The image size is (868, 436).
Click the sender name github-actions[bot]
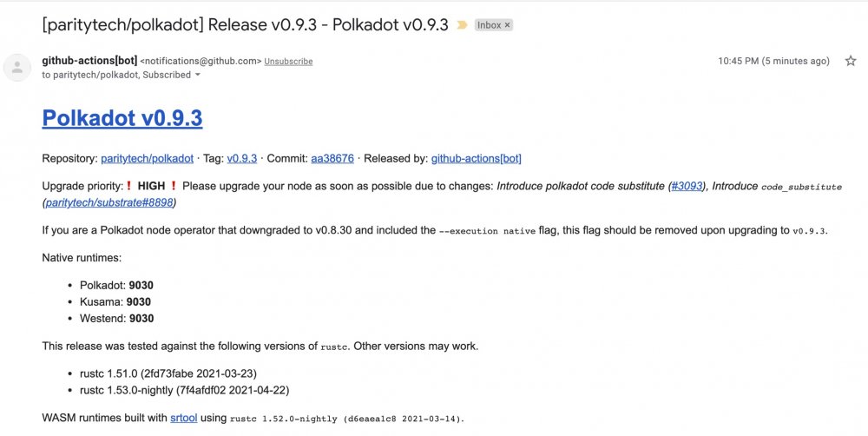pyautogui.click(x=89, y=61)
